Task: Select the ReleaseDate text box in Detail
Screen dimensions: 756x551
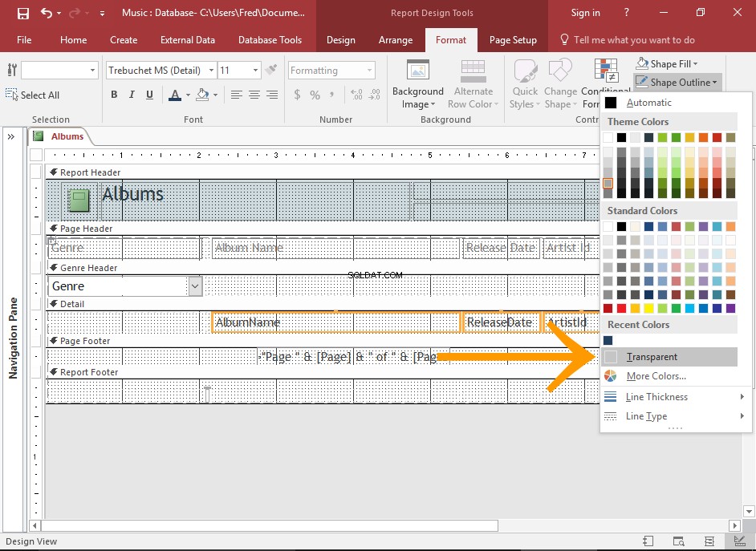Action: pos(501,322)
